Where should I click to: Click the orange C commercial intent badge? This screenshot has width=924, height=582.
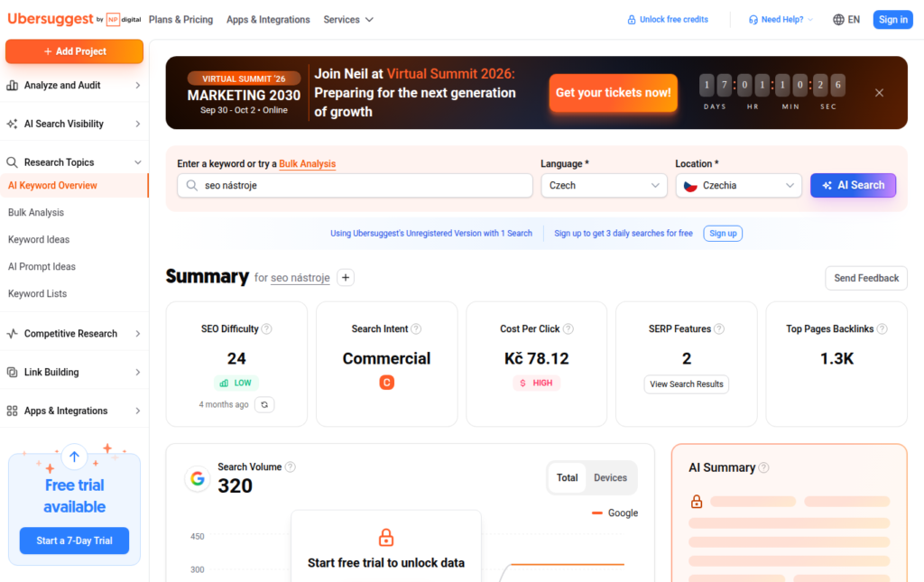(386, 383)
